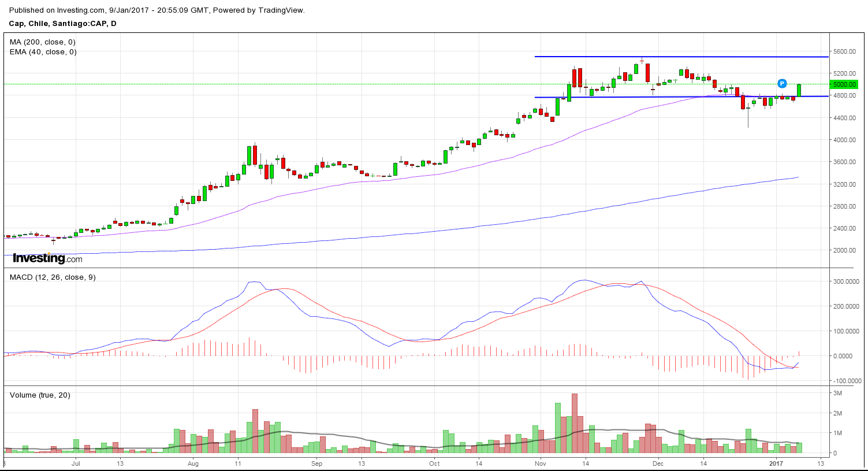The image size is (868, 471).
Task: Click the last green candle at 5000
Action: coord(799,90)
